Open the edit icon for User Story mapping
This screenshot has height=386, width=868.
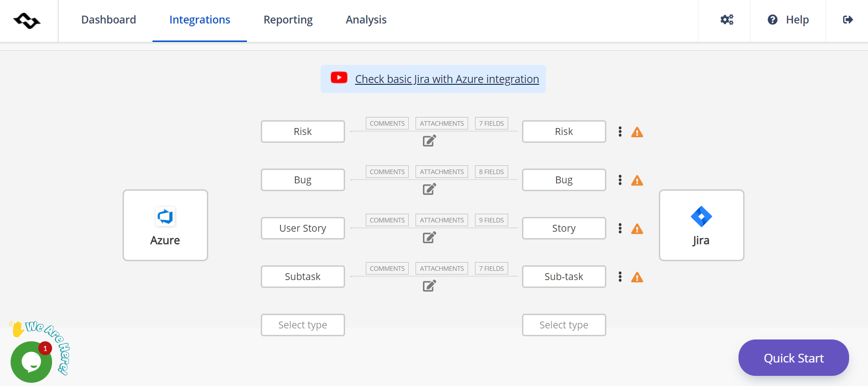click(429, 238)
